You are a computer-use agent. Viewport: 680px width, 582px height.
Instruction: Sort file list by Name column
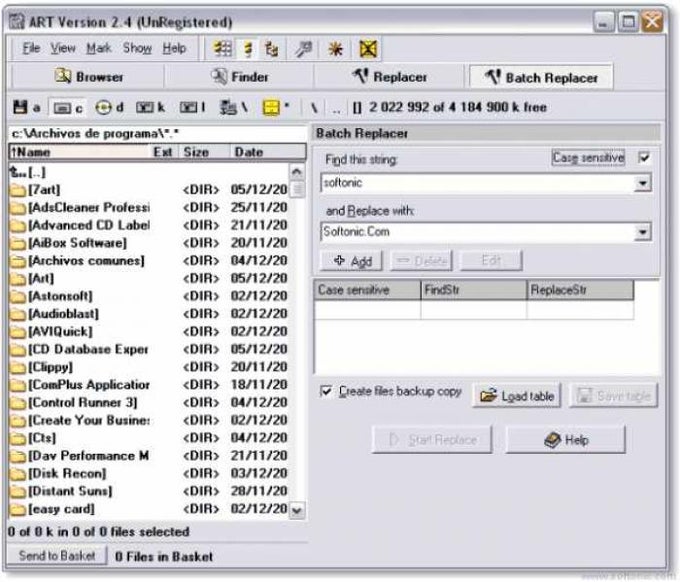[x=78, y=152]
